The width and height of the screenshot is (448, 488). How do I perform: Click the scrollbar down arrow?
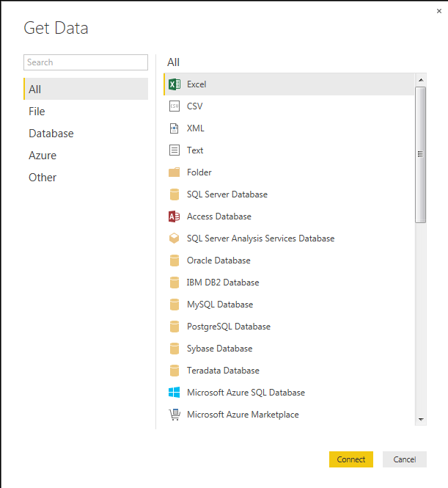421,419
